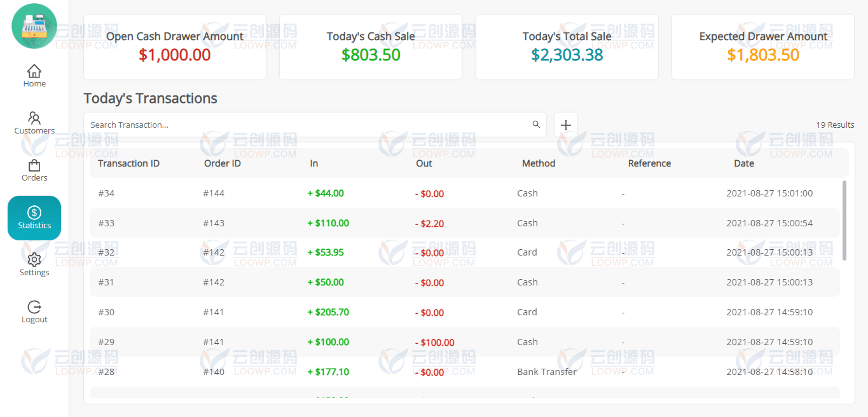Click the Date column header

pyautogui.click(x=744, y=163)
